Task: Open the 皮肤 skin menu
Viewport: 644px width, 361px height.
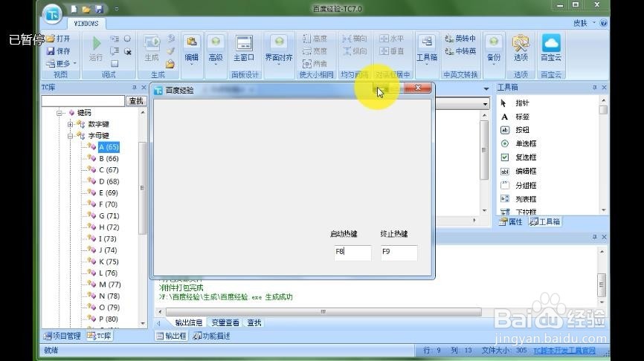Action: tap(584, 23)
